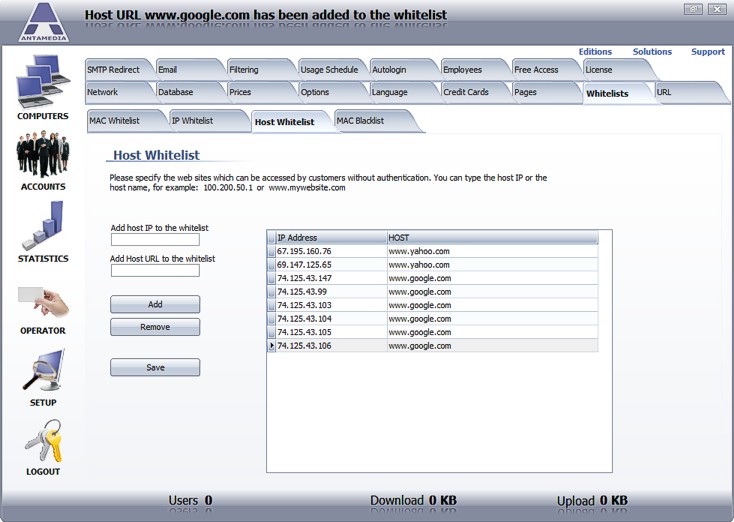Focus the Add host IP field

155,240
